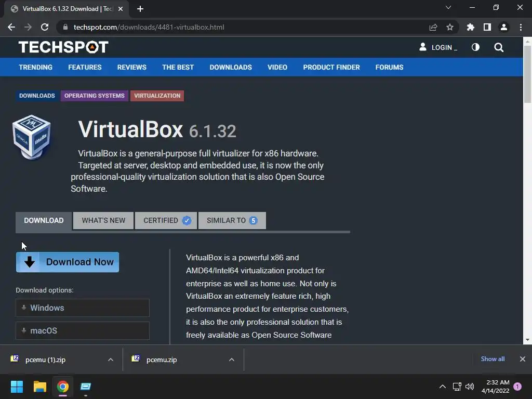Bookmark this page with the star

[450, 27]
